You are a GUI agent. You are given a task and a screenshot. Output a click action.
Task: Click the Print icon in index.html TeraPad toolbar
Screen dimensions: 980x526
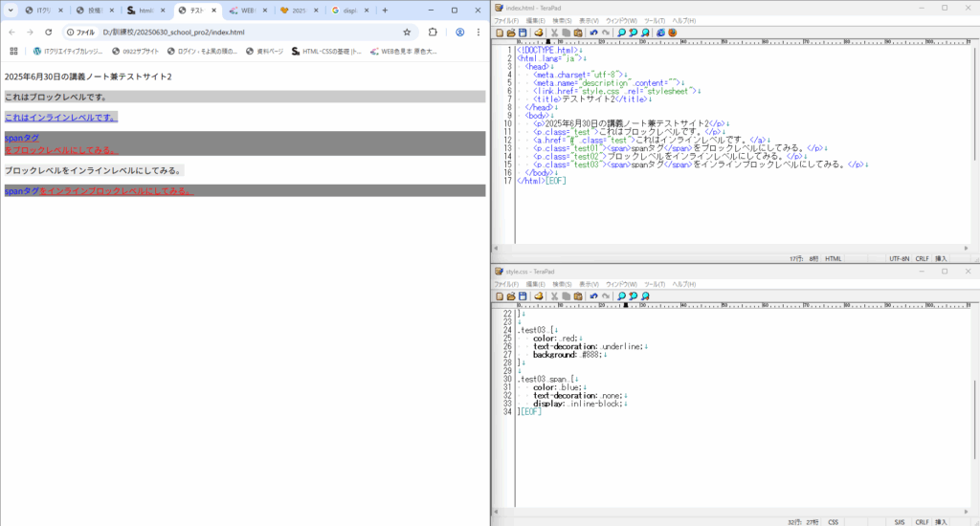coord(539,33)
